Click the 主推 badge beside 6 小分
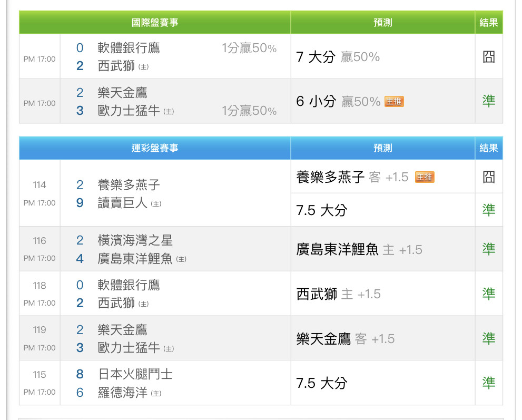 [394, 102]
